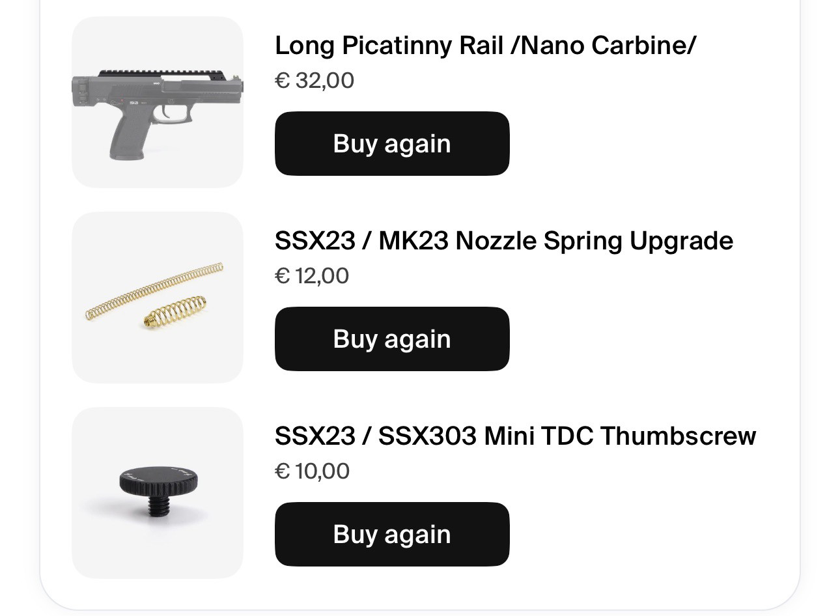840x616 pixels.
Task: Click the knurled head of the thumbscrew
Action: 158,481
